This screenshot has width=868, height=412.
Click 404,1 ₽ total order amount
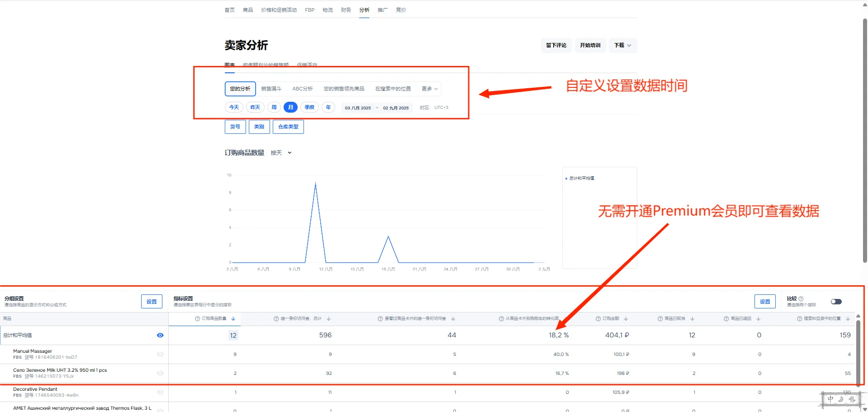(x=617, y=336)
